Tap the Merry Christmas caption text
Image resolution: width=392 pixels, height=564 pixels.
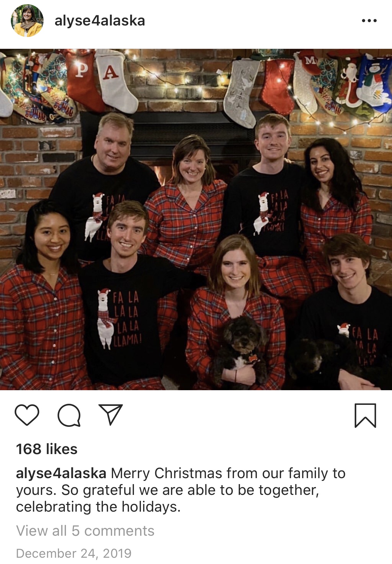coord(181,490)
